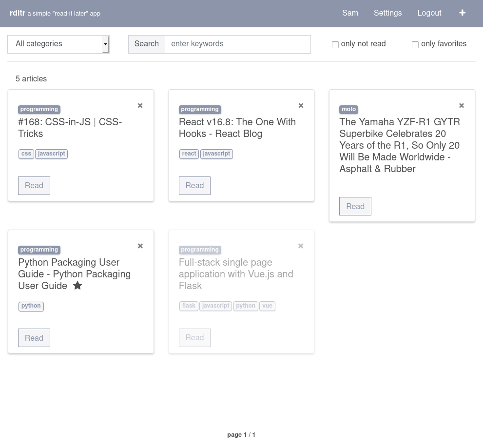Viewport: 483px width, 448px height.
Task: Open the Yamaha Superbike article with Read
Action: pos(355,206)
